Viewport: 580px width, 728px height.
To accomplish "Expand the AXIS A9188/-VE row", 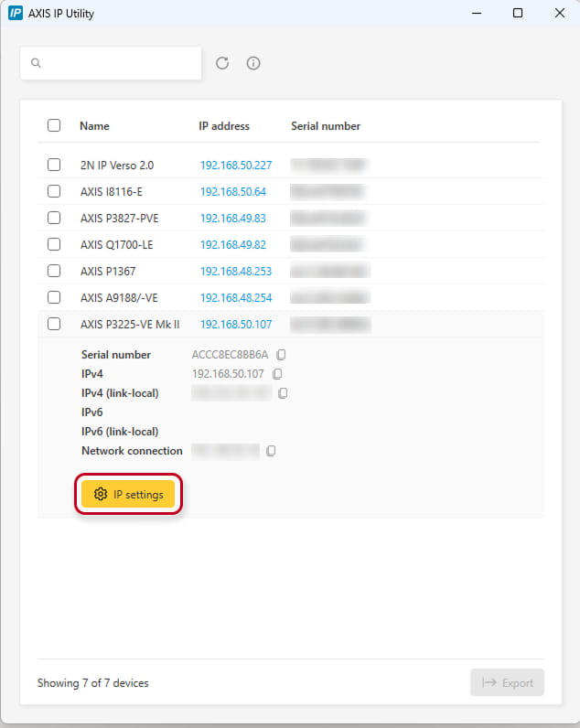I will click(x=290, y=297).
